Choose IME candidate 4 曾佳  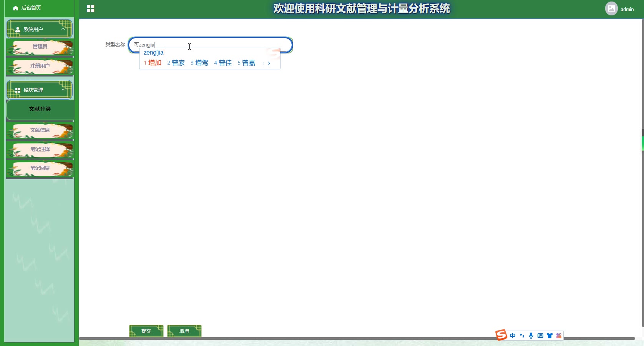point(223,63)
